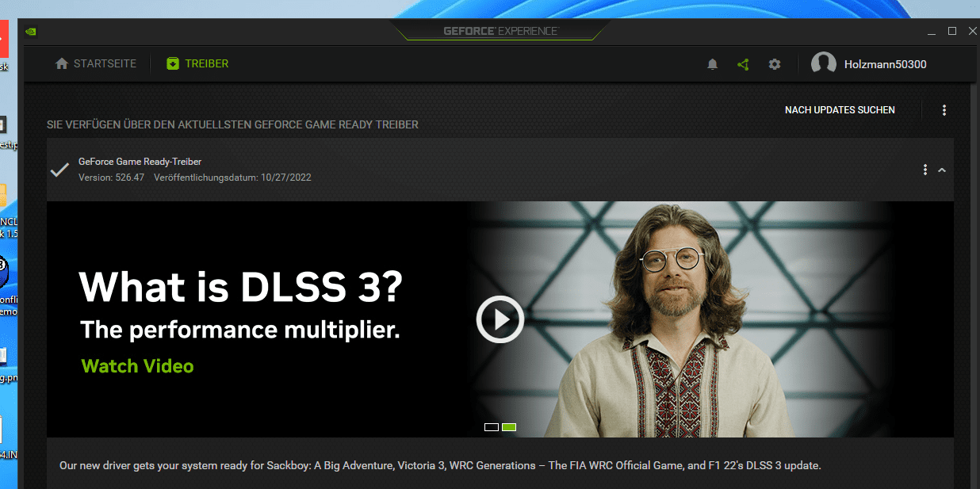This screenshot has width=980, height=489.
Task: Click the NVIDIA logo icon in the title bar
Action: [31, 32]
